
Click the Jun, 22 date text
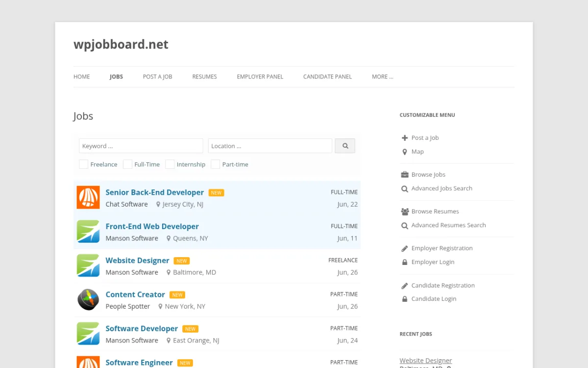[347, 205]
